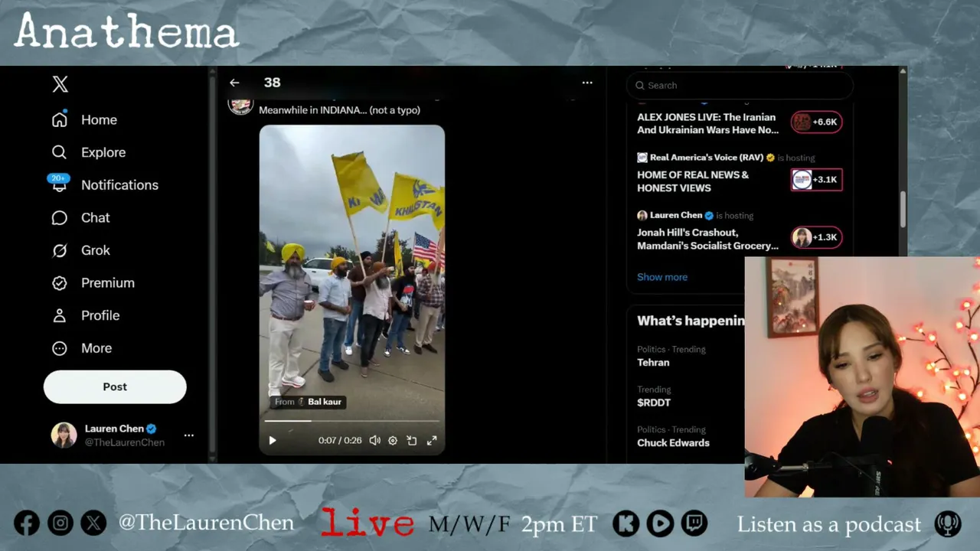Click the picture-in-picture video icon
Viewport: 980px width, 551px height.
pos(412,441)
